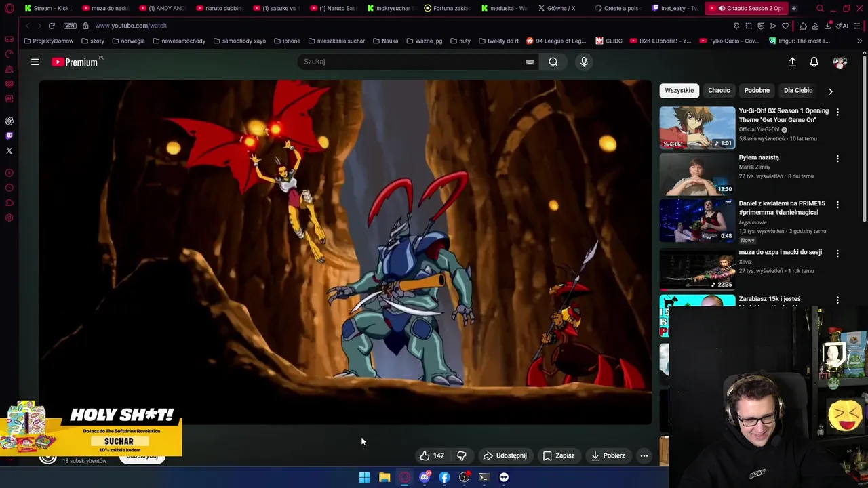This screenshot has width=868, height=488.
Task: Select the Chaotic filter chip
Action: pos(719,90)
